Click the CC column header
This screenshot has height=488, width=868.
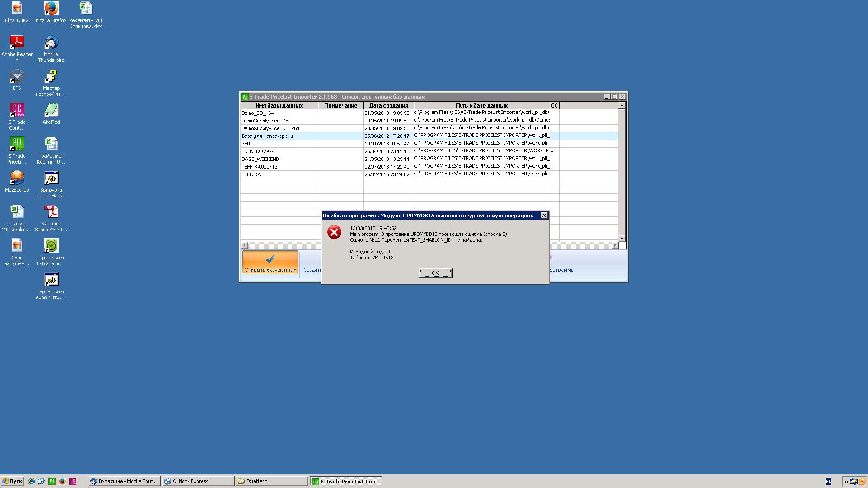(x=555, y=105)
